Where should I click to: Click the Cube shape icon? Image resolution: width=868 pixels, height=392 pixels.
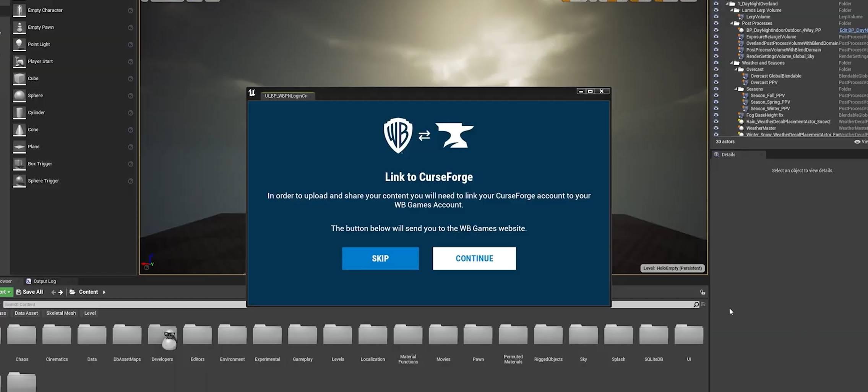[19, 79]
